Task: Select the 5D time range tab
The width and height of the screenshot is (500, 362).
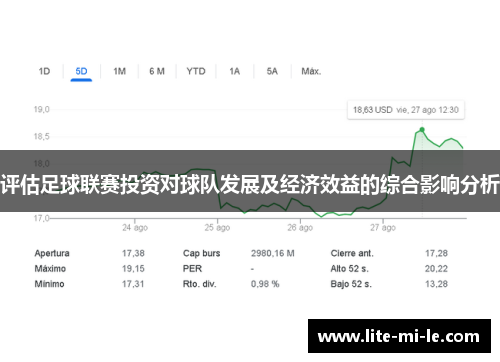Action: click(x=81, y=71)
